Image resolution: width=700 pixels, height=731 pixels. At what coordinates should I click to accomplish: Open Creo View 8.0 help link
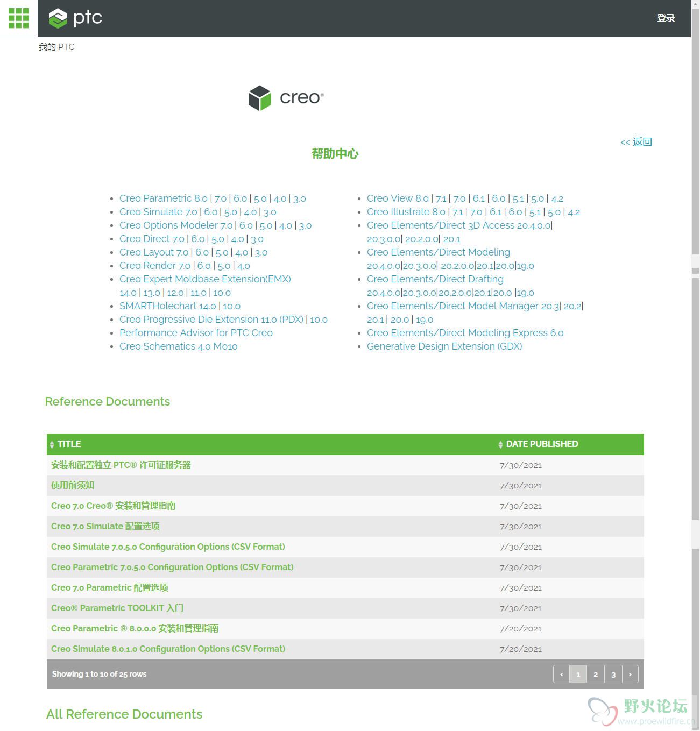tap(398, 198)
